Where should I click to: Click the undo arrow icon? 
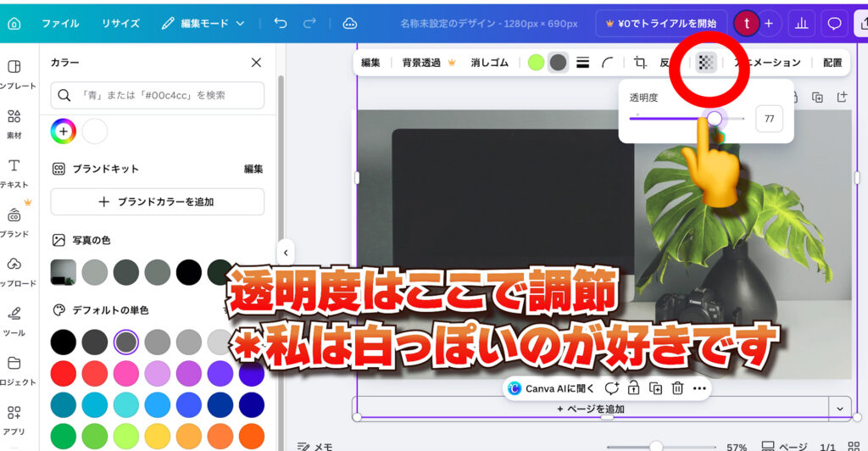tap(281, 23)
